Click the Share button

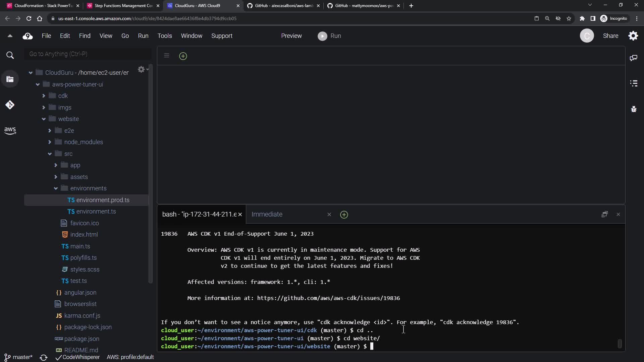(610, 36)
